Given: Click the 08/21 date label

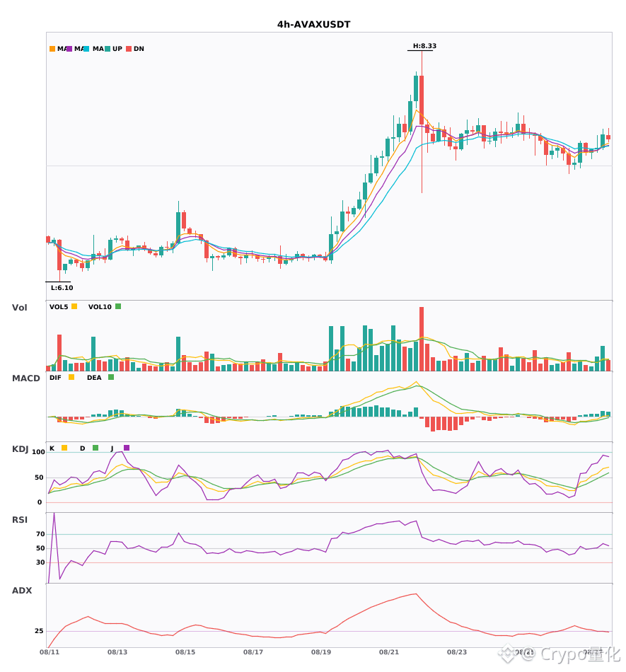Looking at the screenshot, I should [x=389, y=652].
